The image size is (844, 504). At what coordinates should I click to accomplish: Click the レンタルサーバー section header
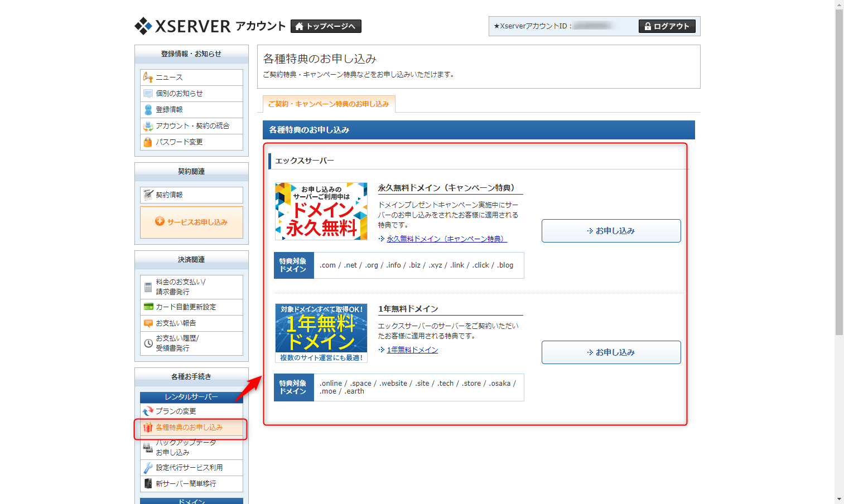(191, 397)
